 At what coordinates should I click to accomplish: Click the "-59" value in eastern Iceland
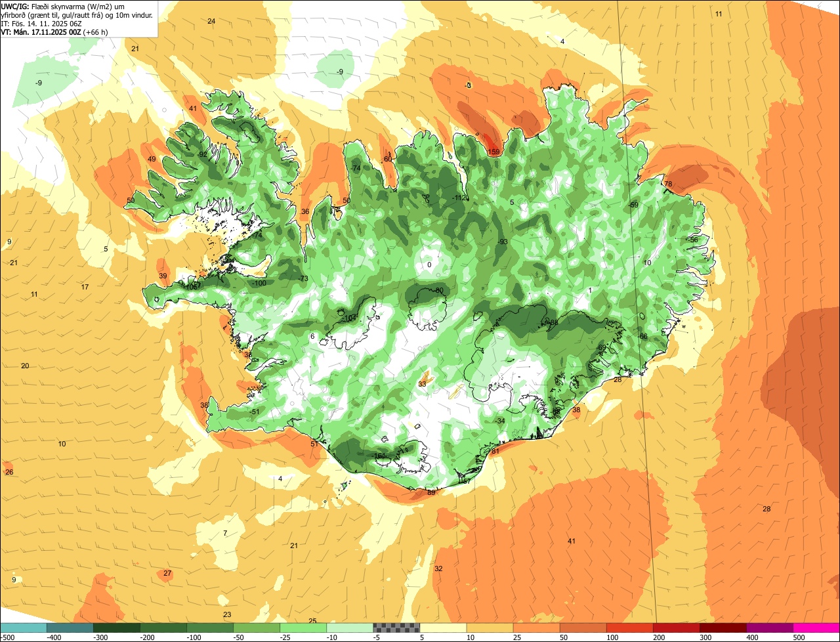click(x=633, y=205)
